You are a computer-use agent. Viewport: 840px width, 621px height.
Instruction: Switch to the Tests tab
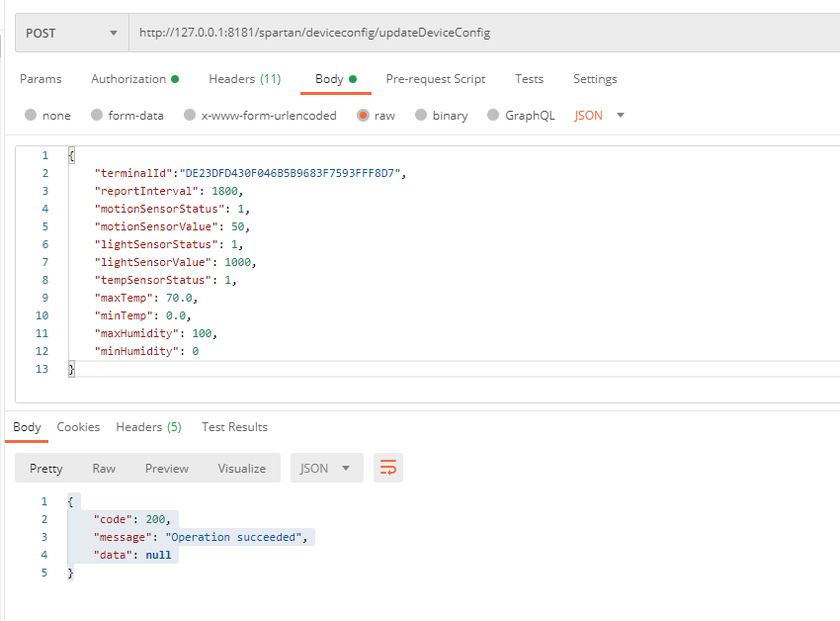pyautogui.click(x=529, y=79)
